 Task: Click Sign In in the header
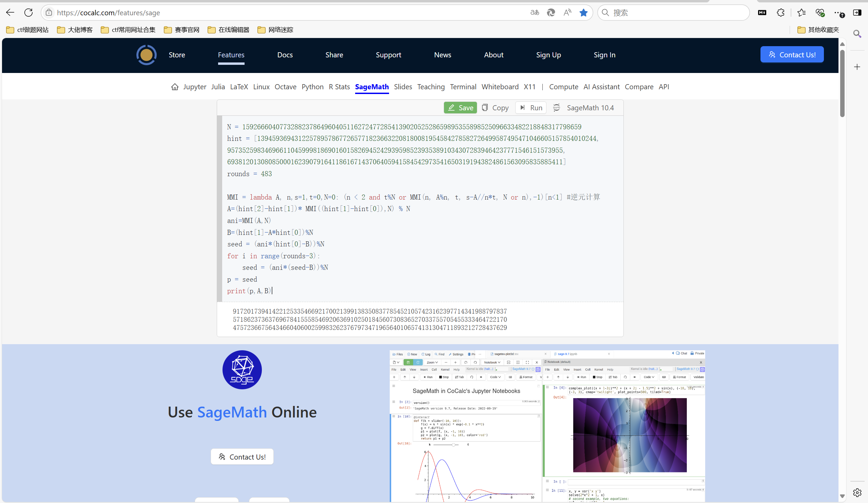[604, 55]
